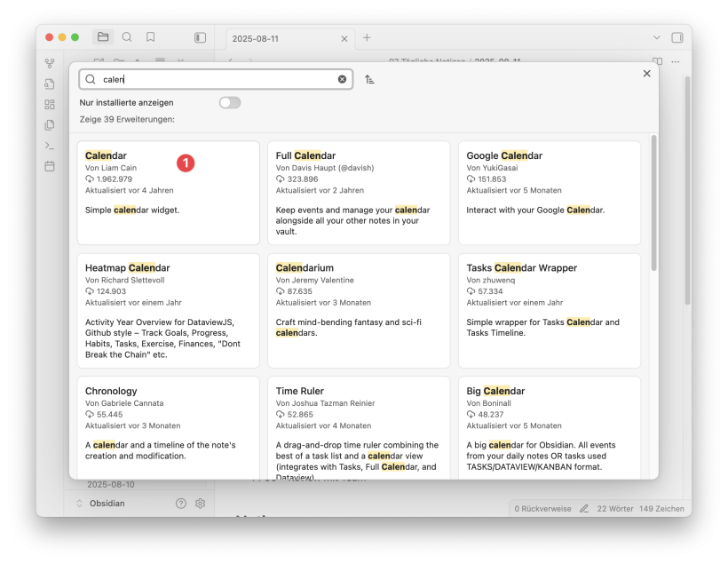This screenshot has width=728, height=564.
Task: Open a new tab with the plus icon
Action: pos(367,37)
